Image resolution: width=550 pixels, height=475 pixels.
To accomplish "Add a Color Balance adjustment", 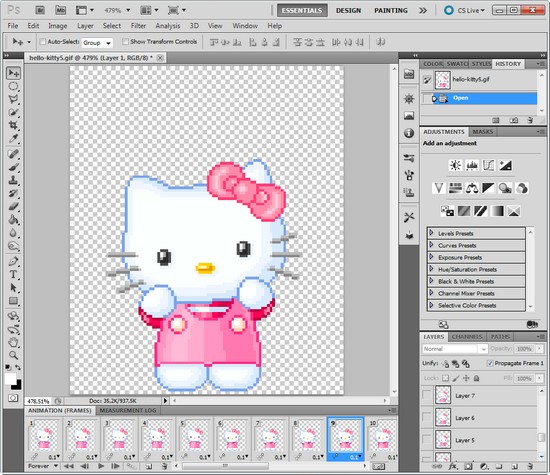I will [472, 188].
